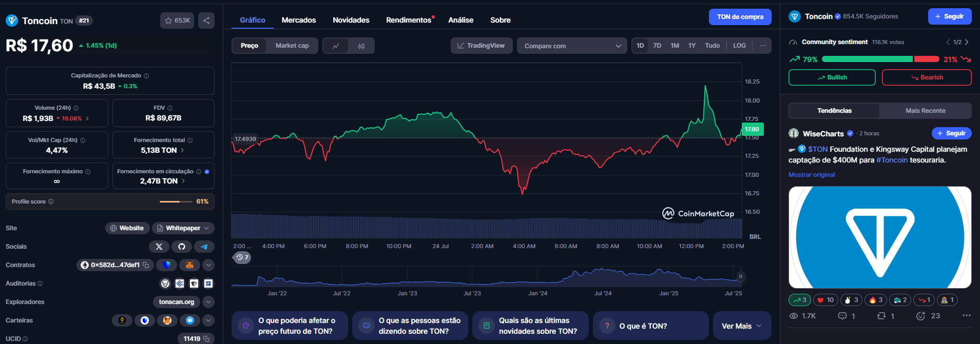Viewport: 980px width, 344px height.
Task: Go to next community sentiment page
Action: point(967,42)
